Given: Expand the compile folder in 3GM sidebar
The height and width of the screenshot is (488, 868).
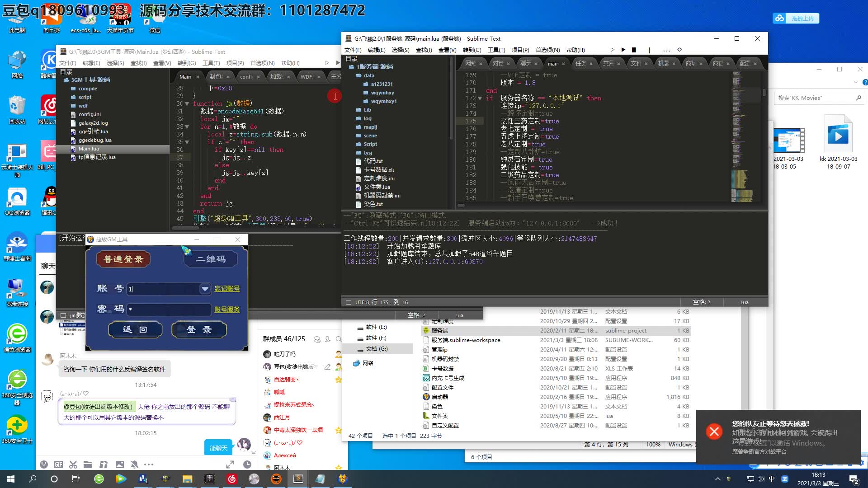Looking at the screenshot, I should pos(73,89).
